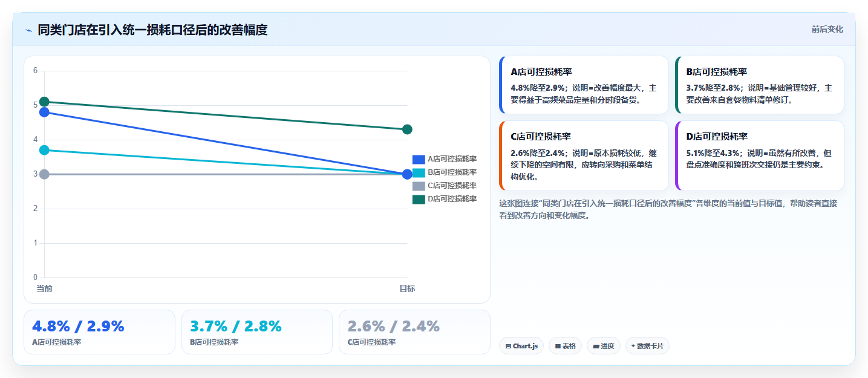Click the 进度 tag
Screen dimensions: 868x378
click(x=604, y=346)
